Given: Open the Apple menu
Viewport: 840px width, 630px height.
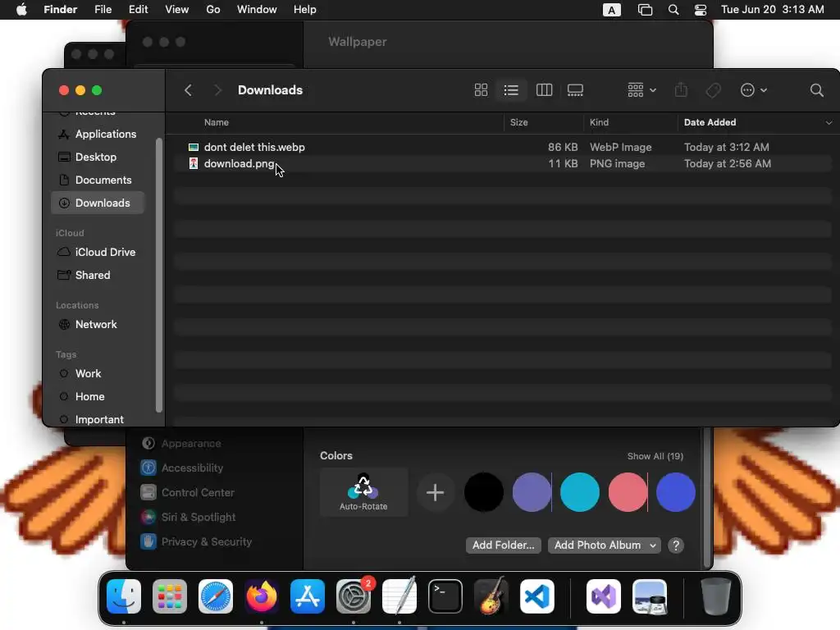Looking at the screenshot, I should 21,9.
